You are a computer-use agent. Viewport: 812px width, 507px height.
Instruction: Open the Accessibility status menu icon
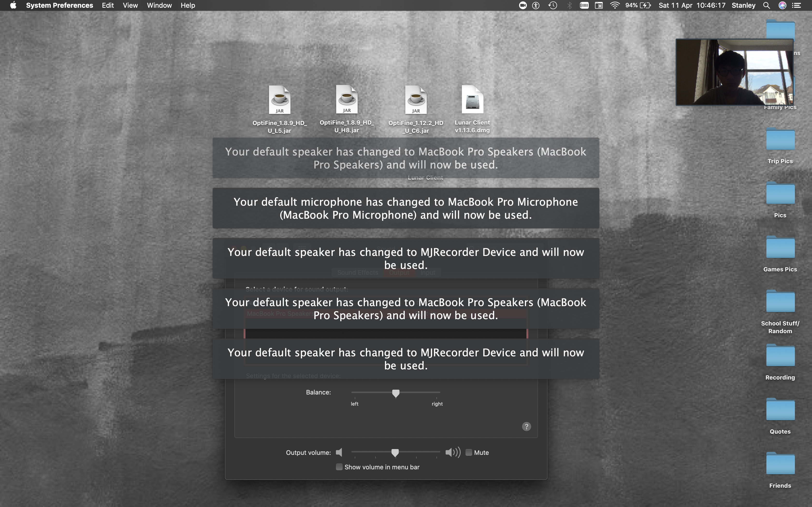536,5
